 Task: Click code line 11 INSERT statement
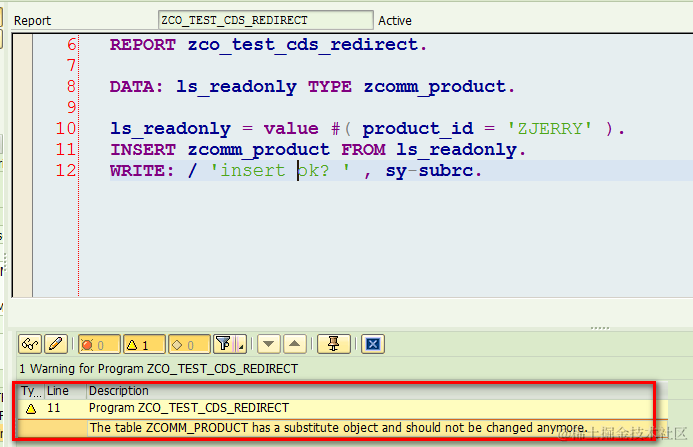pos(318,149)
